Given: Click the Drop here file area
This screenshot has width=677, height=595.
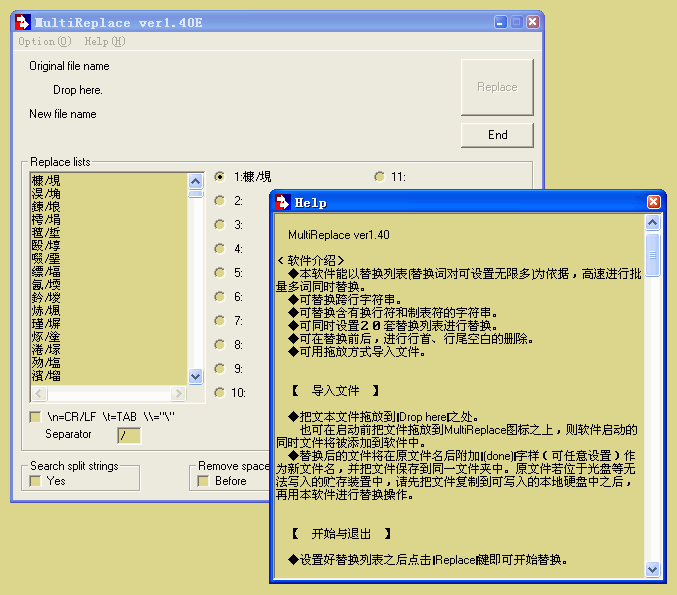Looking at the screenshot, I should [78, 90].
